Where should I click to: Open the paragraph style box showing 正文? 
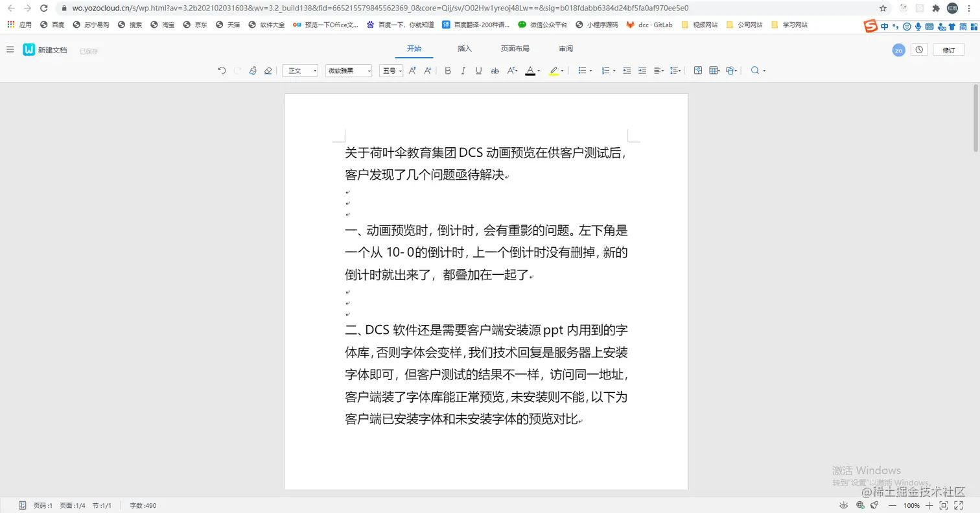coord(301,71)
